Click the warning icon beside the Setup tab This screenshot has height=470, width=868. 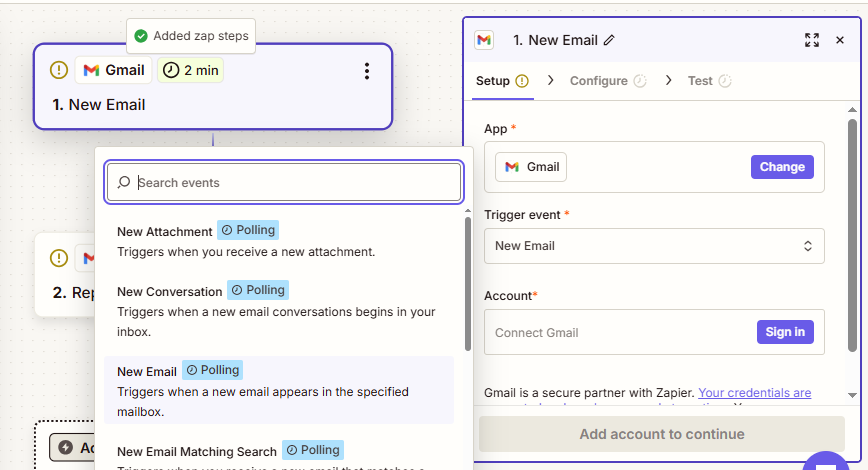[522, 81]
